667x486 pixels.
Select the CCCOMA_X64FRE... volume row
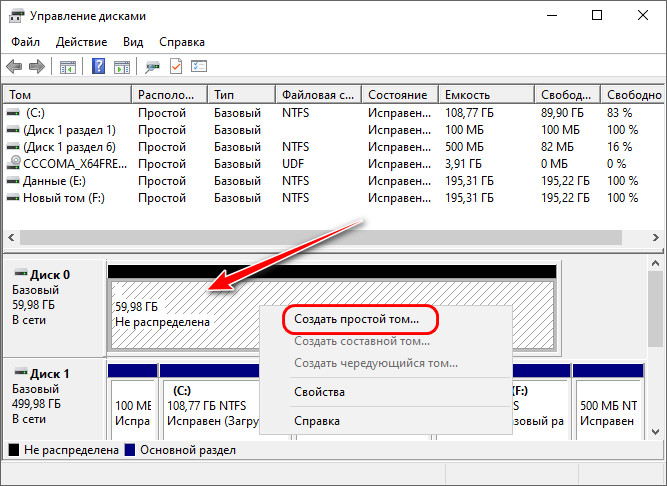point(334,164)
